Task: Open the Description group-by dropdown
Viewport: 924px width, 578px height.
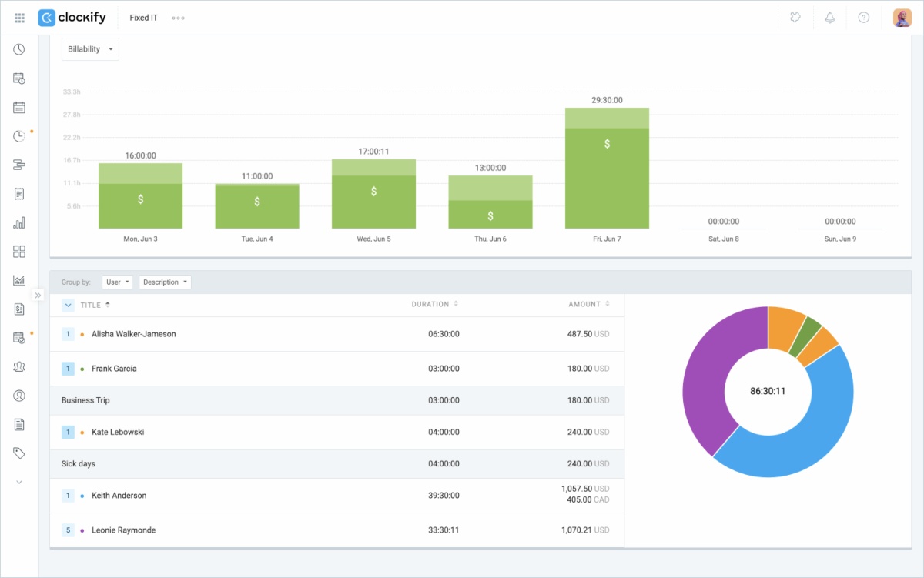Action: [165, 282]
